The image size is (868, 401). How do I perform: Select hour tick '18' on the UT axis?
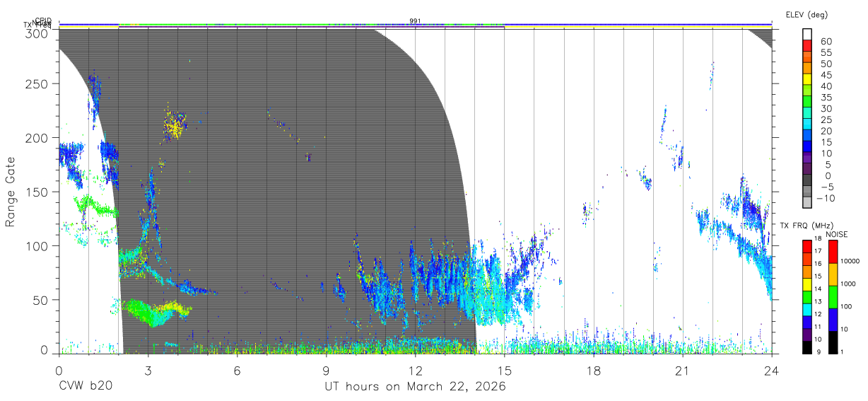pos(593,371)
